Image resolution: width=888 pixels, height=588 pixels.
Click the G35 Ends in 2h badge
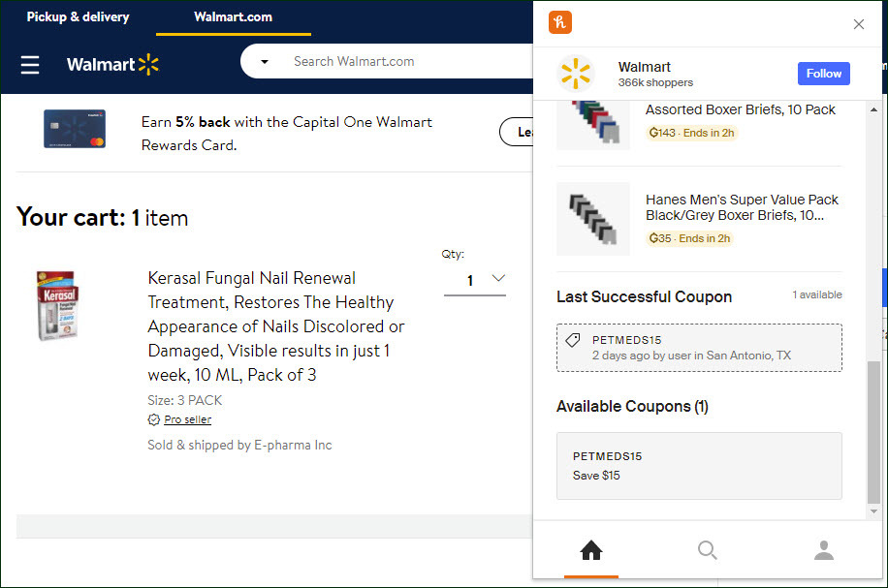pyautogui.click(x=689, y=238)
